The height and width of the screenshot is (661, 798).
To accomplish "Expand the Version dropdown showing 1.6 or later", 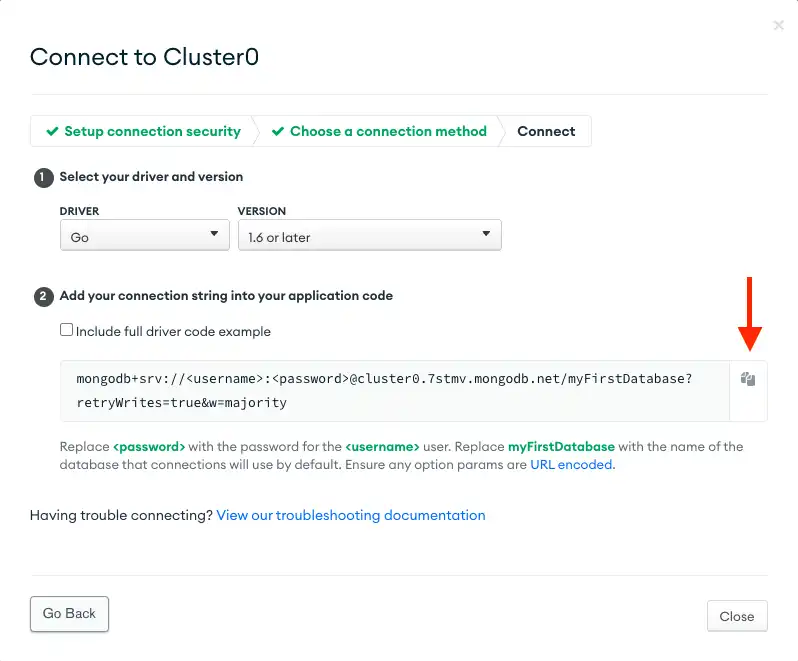I will click(x=369, y=235).
